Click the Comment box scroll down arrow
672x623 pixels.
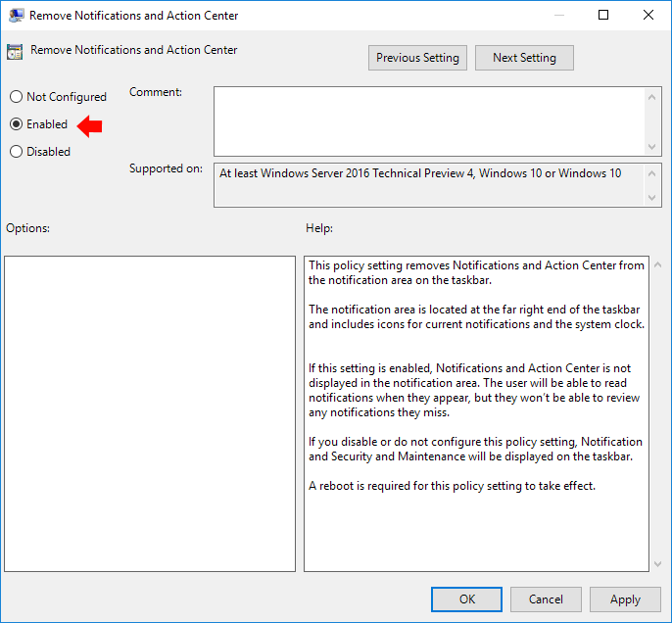click(x=651, y=147)
